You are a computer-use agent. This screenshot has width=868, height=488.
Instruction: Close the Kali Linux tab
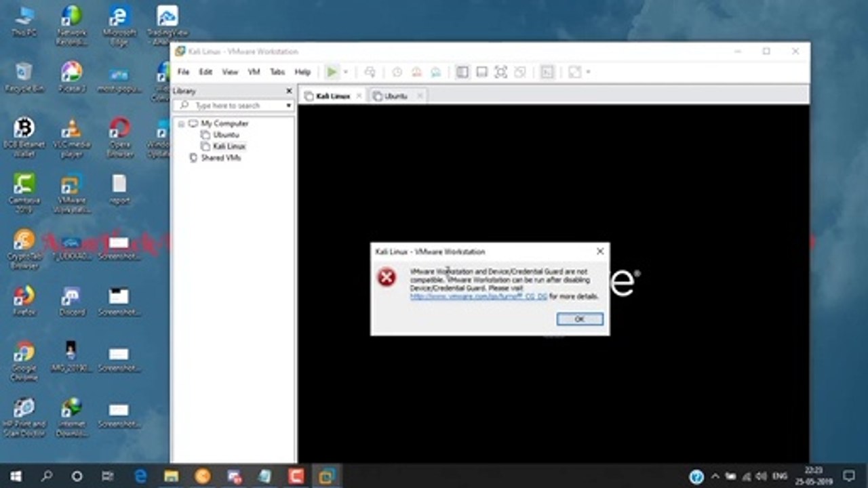[x=359, y=96]
